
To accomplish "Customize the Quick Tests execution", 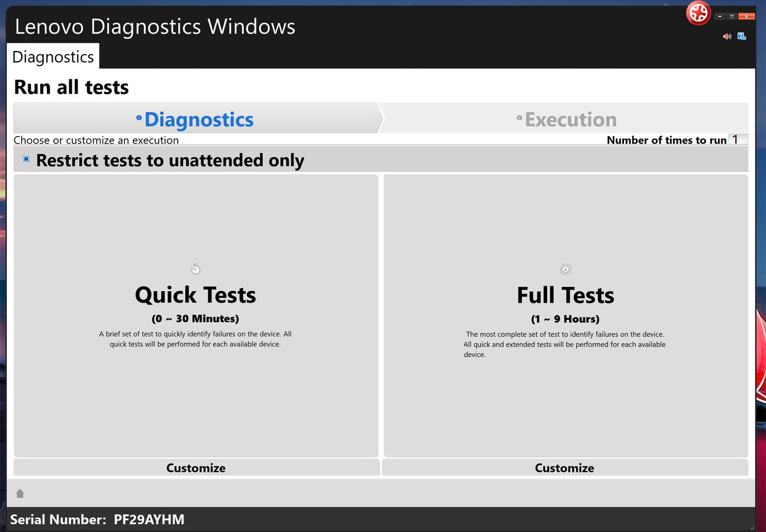I will click(196, 468).
